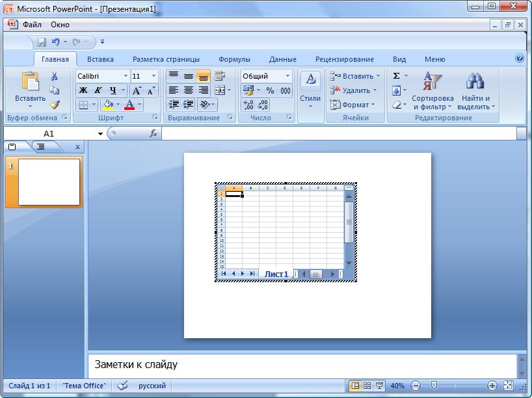532x398 pixels.
Task: Select slide 1 thumbnail
Action: (49, 182)
